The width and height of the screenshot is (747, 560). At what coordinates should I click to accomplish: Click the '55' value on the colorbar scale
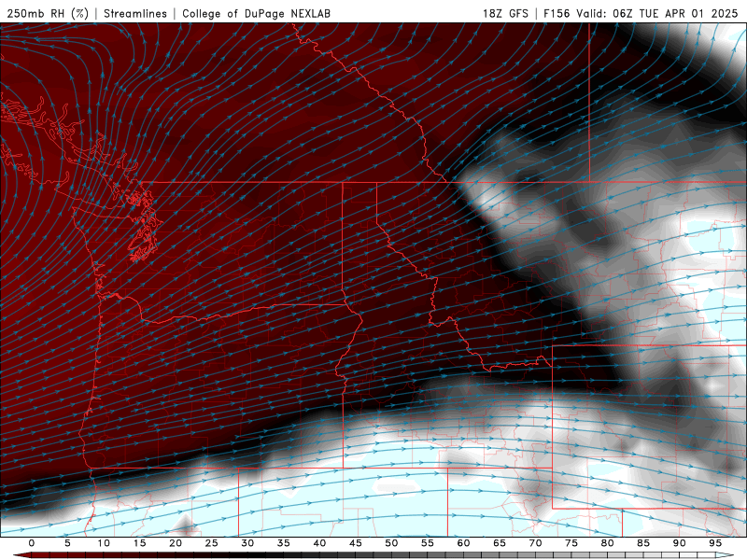(x=427, y=543)
